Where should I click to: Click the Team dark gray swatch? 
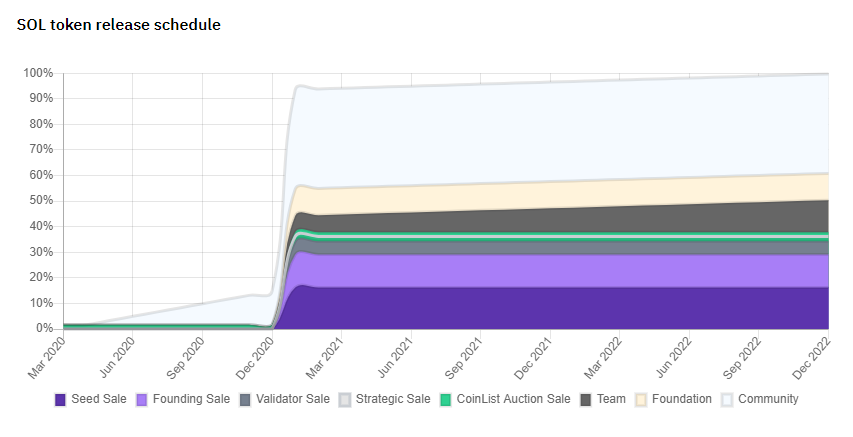pyautogui.click(x=586, y=400)
